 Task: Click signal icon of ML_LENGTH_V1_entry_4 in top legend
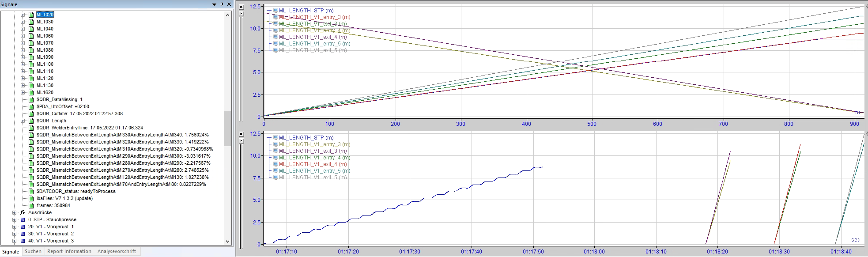tap(275, 30)
